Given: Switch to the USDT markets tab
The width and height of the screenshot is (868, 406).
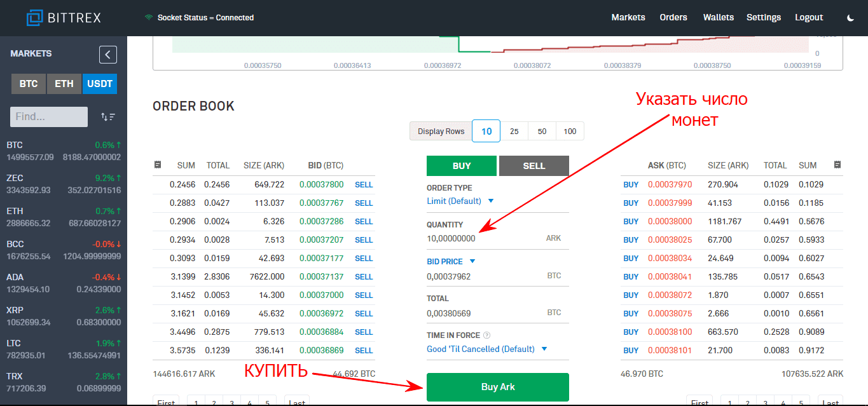Looking at the screenshot, I should coord(100,84).
